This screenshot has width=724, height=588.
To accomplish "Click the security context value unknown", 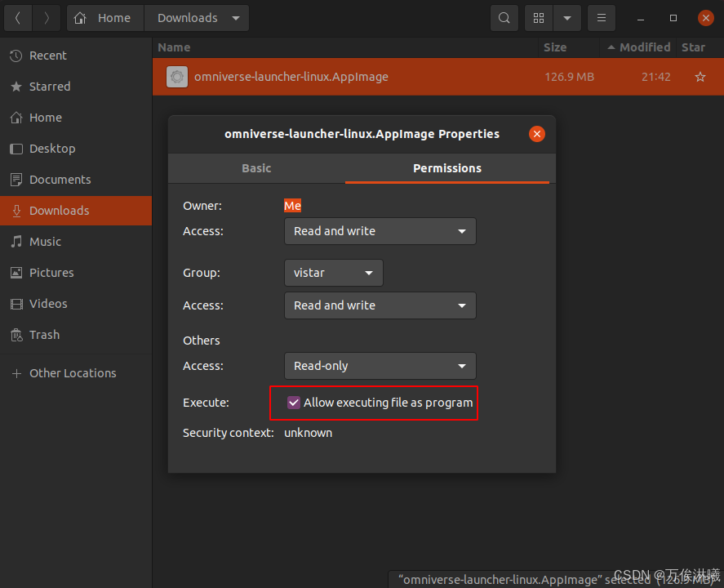I will (308, 433).
